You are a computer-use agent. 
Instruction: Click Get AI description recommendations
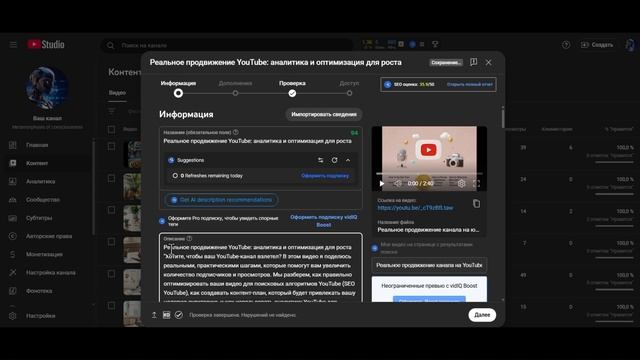coord(221,200)
